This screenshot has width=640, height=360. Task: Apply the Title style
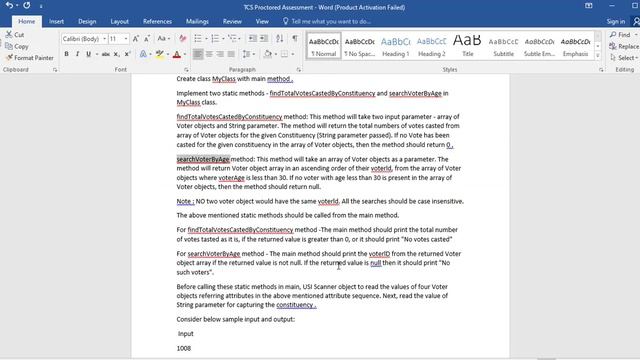click(467, 46)
